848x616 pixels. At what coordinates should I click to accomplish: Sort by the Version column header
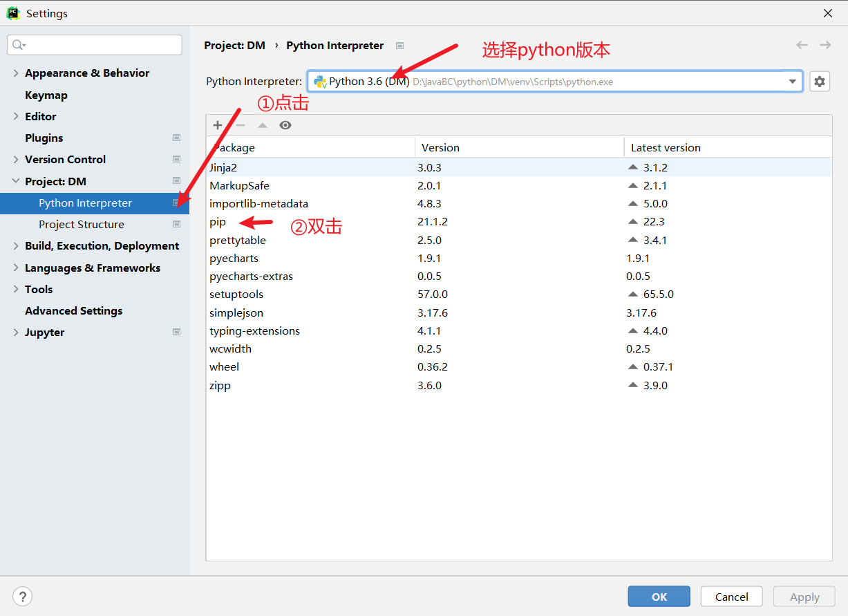[x=519, y=147]
